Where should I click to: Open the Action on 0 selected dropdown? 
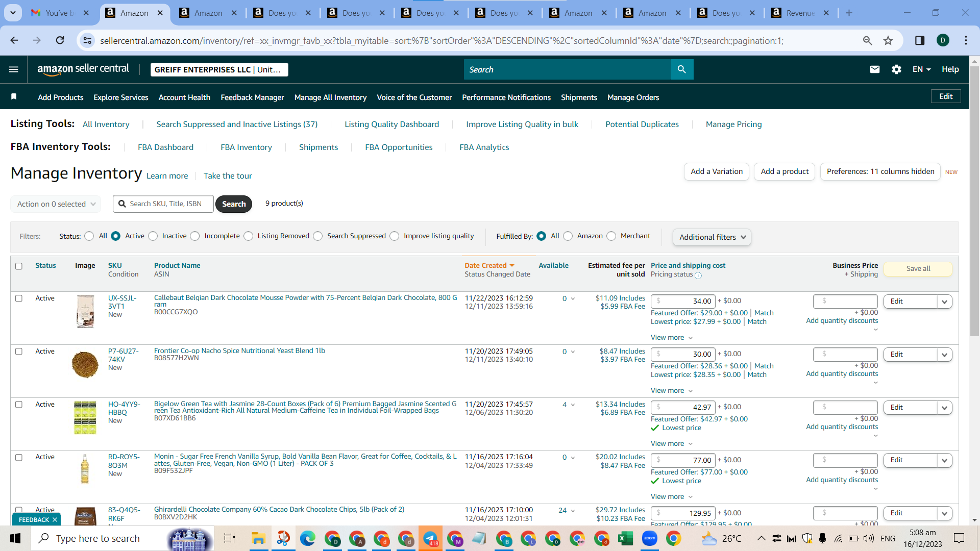click(56, 204)
